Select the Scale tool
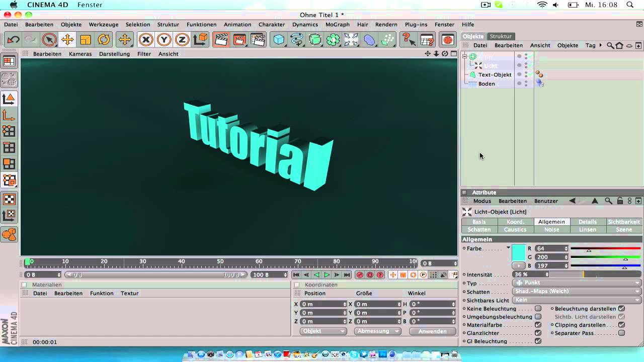Viewport: 644px width, 362px height. 86,40
